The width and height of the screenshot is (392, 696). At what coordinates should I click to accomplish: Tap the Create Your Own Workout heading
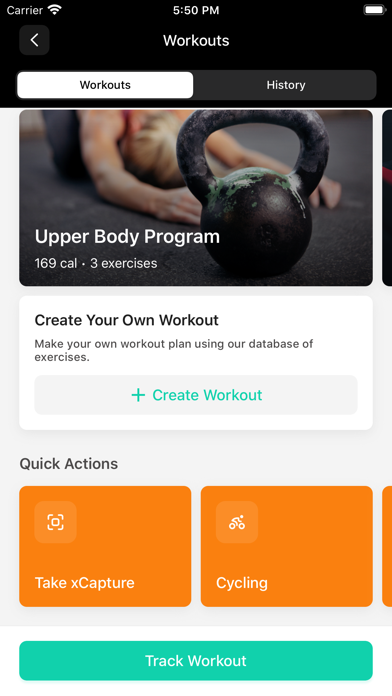point(127,320)
